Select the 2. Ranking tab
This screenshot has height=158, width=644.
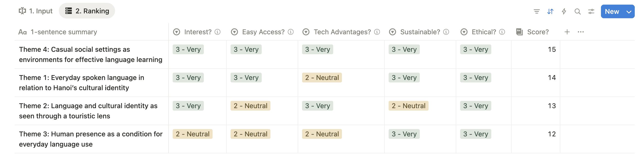pos(87,11)
